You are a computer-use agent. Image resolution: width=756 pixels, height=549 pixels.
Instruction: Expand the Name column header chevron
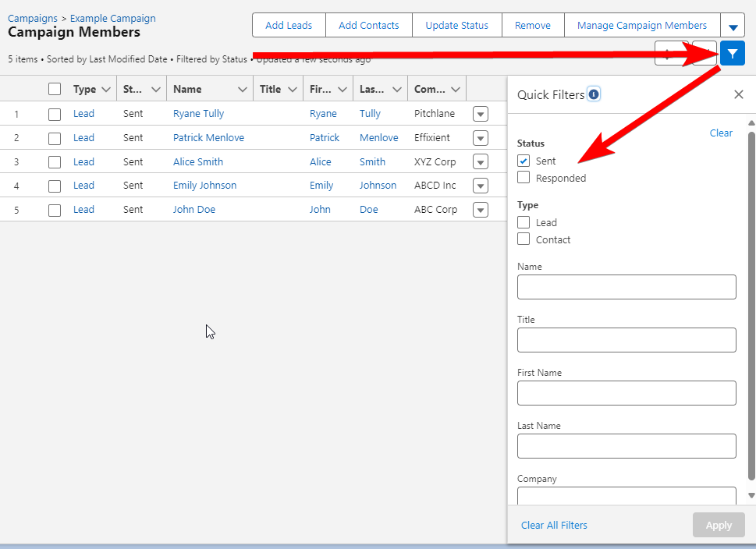pos(243,90)
